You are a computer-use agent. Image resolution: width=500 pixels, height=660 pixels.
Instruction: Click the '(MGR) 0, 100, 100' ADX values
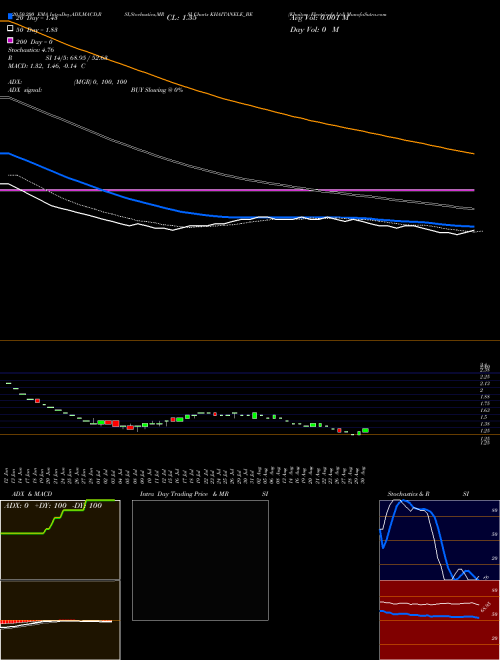coord(100,82)
